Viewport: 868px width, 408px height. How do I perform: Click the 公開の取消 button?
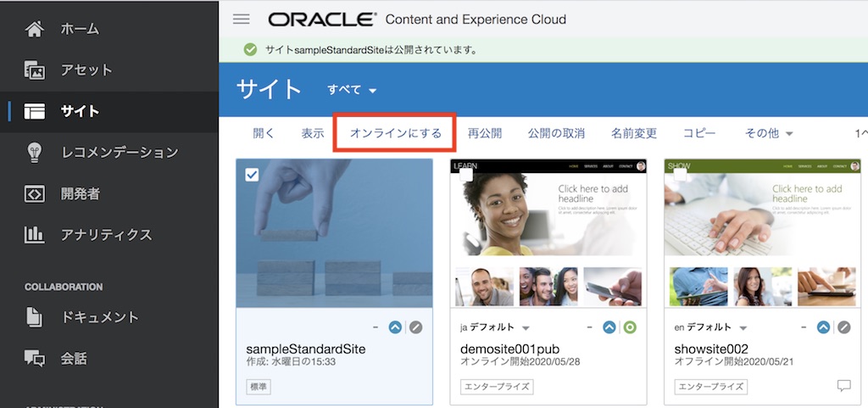click(x=556, y=134)
